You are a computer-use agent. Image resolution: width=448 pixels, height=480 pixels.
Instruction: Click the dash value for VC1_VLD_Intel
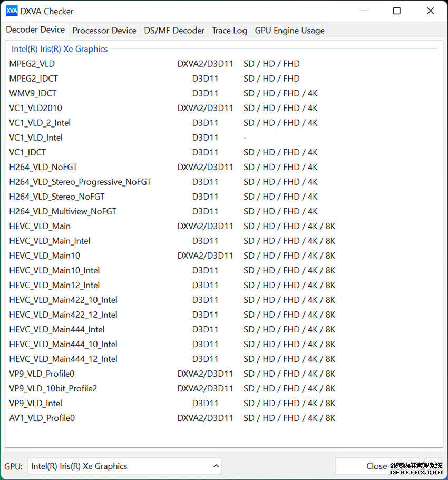[x=245, y=138]
